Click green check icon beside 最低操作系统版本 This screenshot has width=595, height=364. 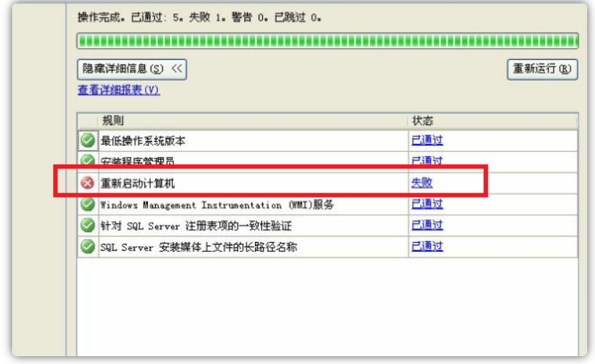coord(87,141)
